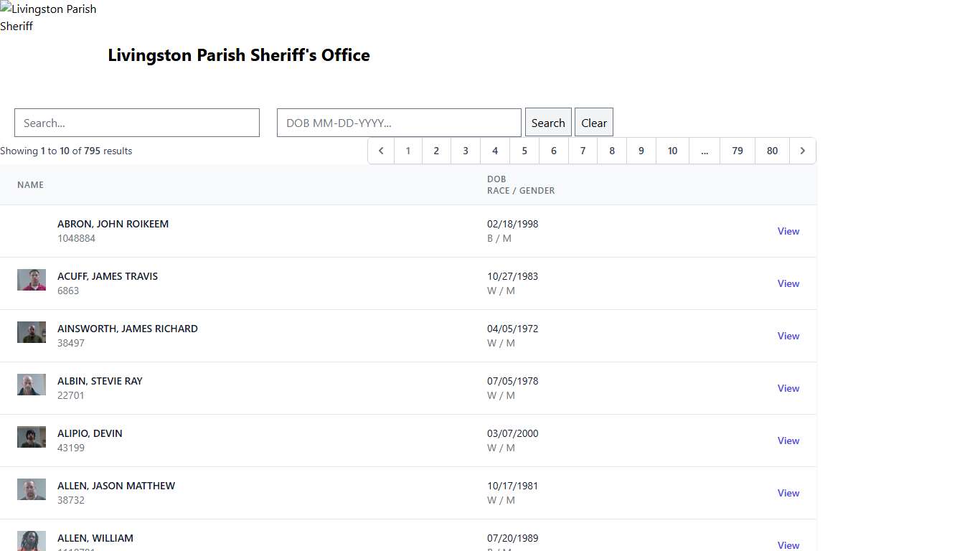Click the previous page chevron arrow
Image resolution: width=980 pixels, height=551 pixels.
[x=381, y=151]
